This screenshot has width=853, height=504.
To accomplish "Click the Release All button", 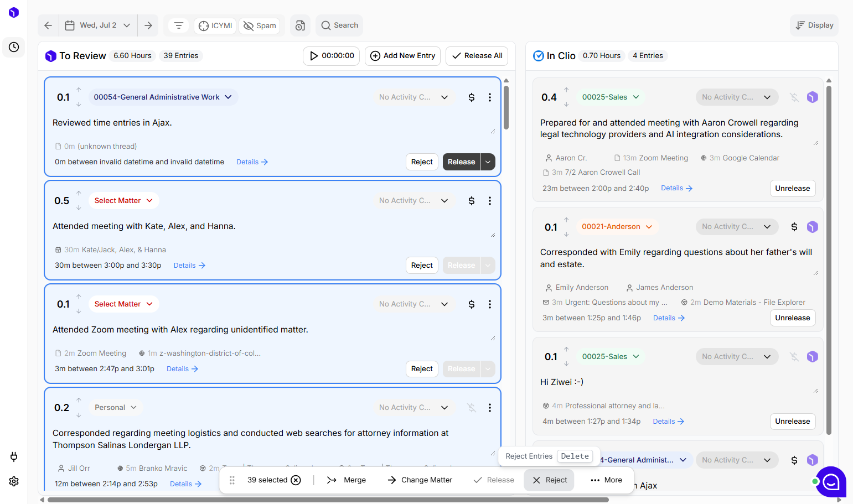I will 477,56.
